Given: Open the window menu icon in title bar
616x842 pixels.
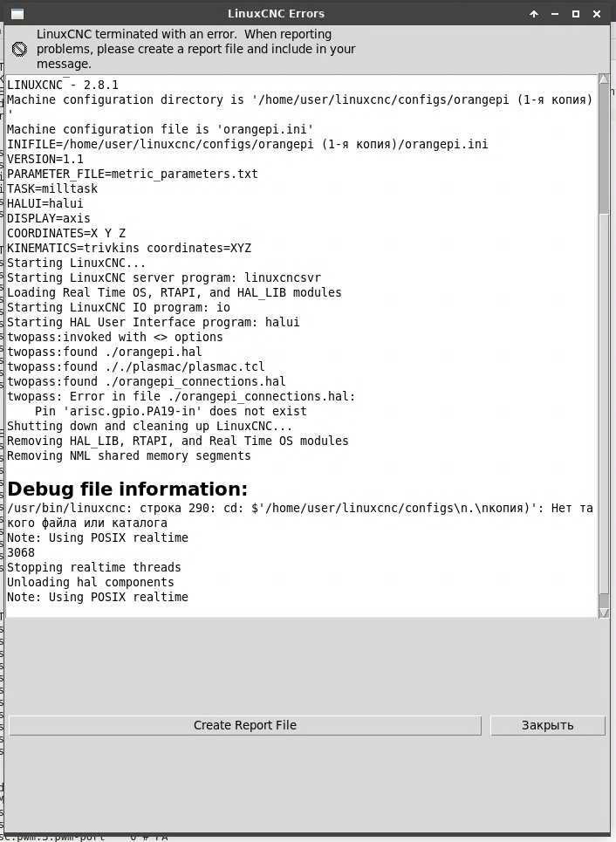Looking at the screenshot, I should pos(17,14).
